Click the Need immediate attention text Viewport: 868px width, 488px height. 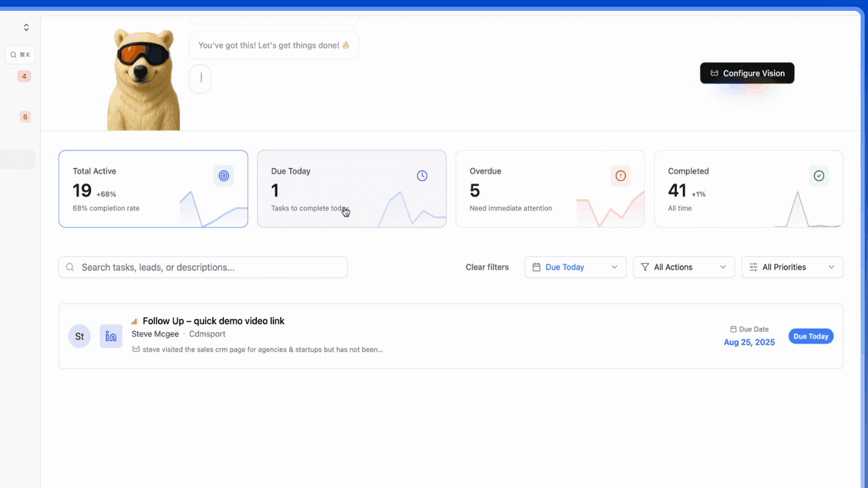tap(511, 208)
